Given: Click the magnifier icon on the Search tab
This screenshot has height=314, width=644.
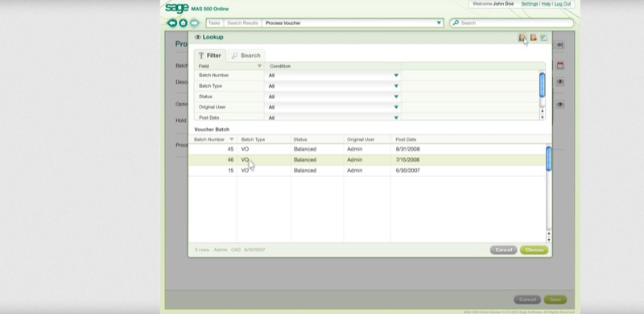Looking at the screenshot, I should point(234,56).
